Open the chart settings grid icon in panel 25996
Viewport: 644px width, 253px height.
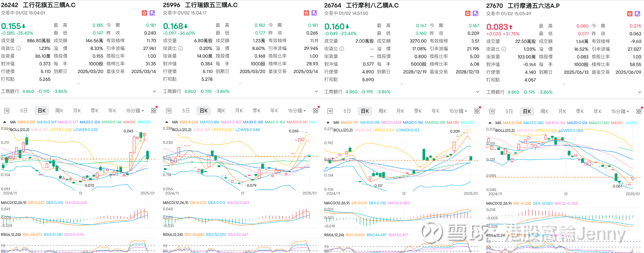pyautogui.click(x=316, y=111)
